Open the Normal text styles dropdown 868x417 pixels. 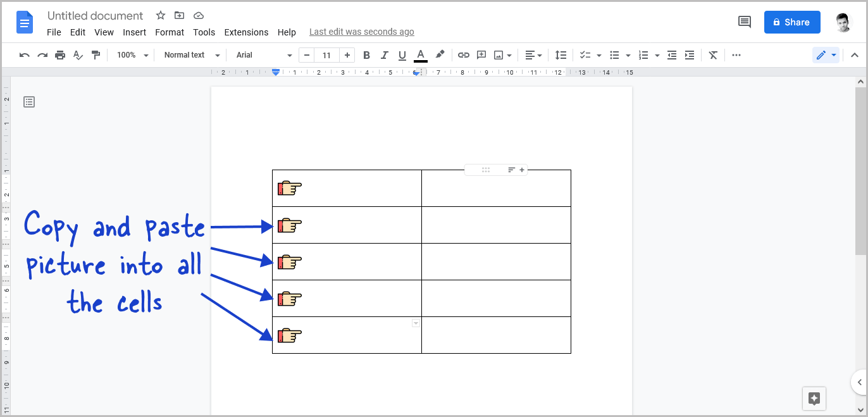190,55
